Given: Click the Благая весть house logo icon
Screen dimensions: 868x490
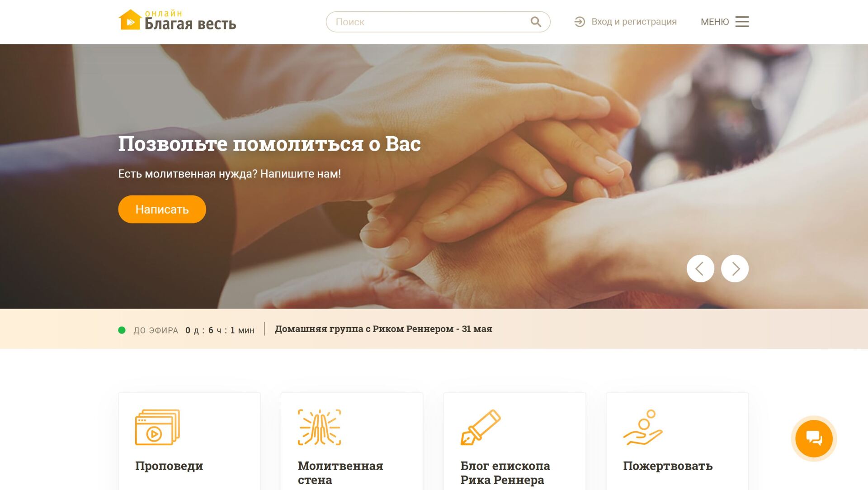Looking at the screenshot, I should 130,20.
